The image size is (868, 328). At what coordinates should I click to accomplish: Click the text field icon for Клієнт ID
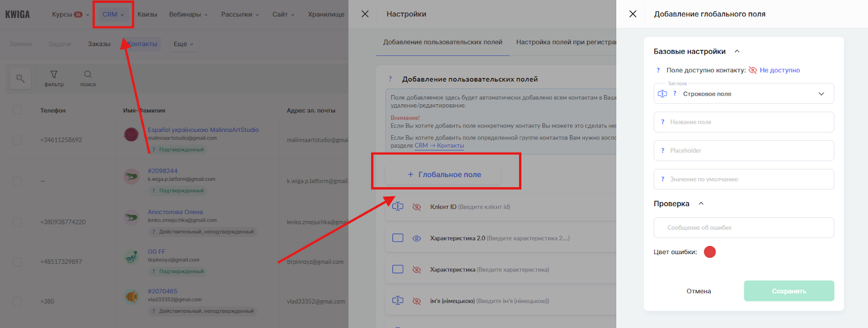[x=398, y=206]
